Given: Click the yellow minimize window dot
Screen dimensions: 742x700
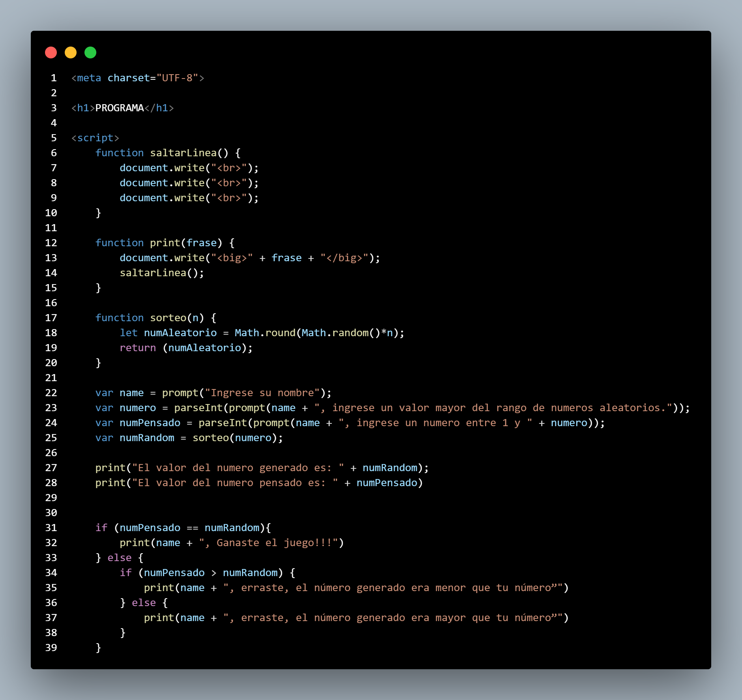Looking at the screenshot, I should [71, 52].
